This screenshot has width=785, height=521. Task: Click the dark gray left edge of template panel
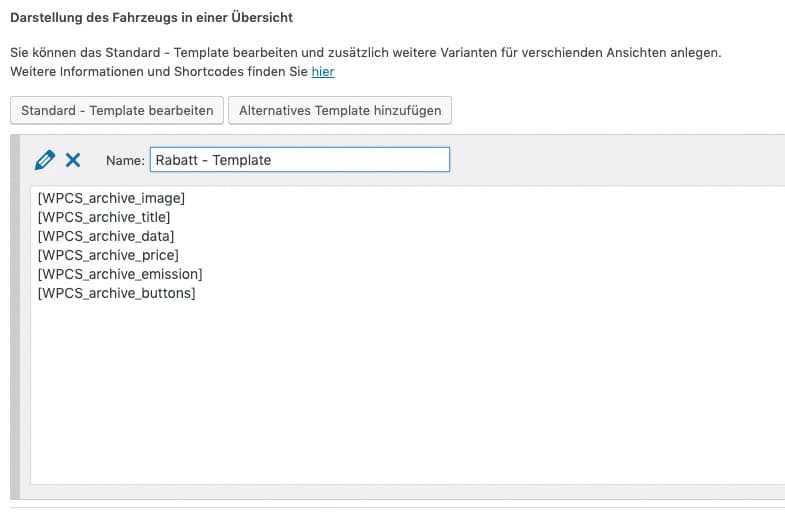[14, 320]
